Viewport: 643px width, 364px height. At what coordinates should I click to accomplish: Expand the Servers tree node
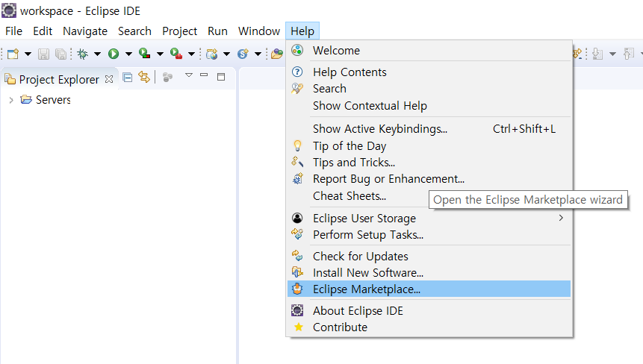pos(11,100)
